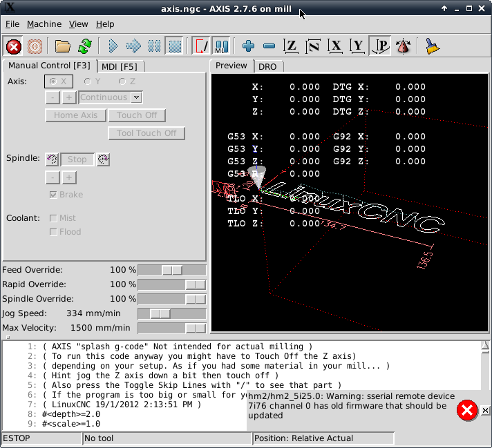492x448 pixels.
Task: Switch to Manual Control [F3] tab
Action: pyautogui.click(x=49, y=66)
